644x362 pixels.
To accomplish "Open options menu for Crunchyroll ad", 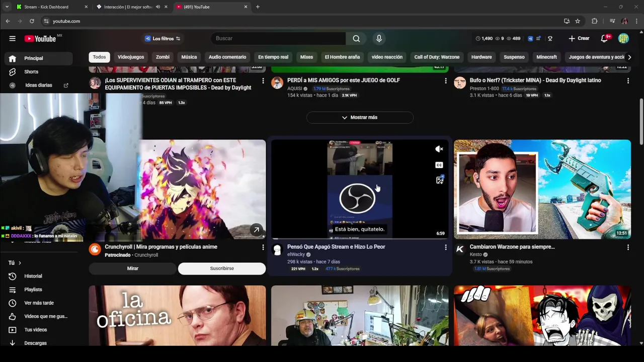I will click(263, 247).
